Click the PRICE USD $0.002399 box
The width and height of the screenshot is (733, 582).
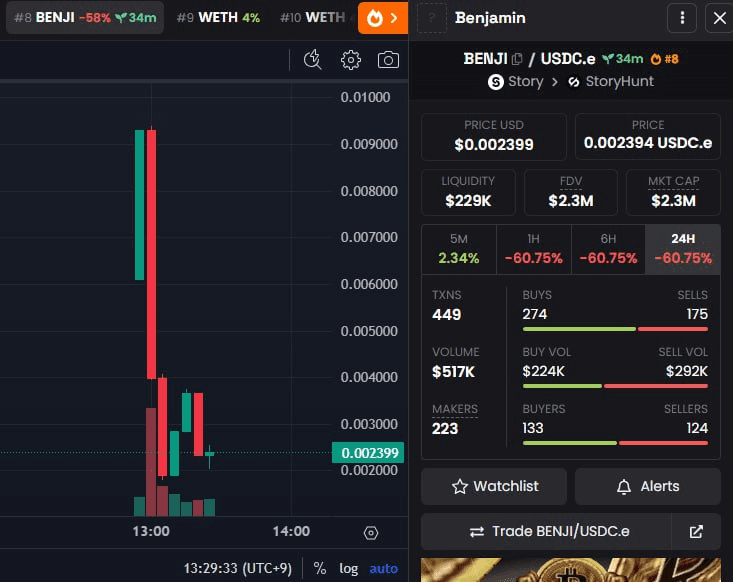click(x=494, y=137)
